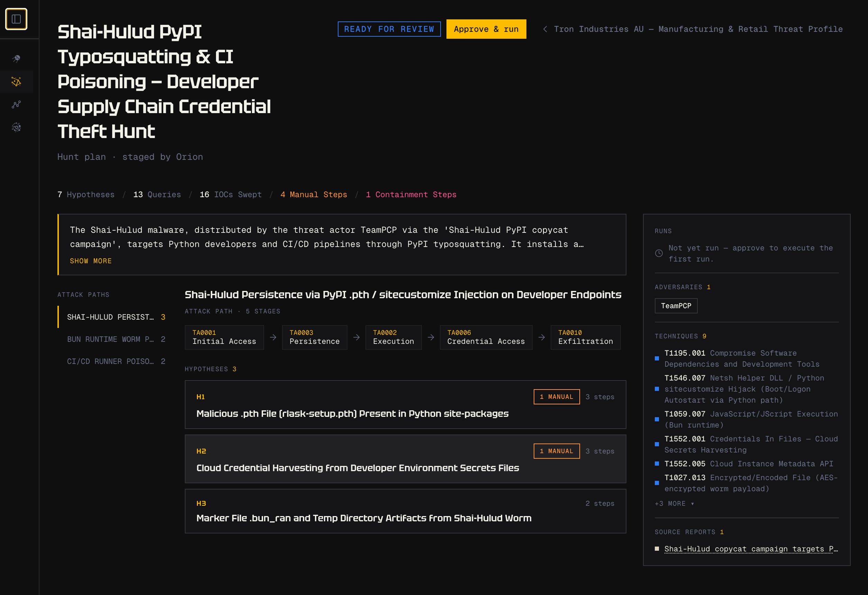Open the highlighted hunts icon in sidebar
Viewport: 868px width, 595px height.
(x=16, y=81)
